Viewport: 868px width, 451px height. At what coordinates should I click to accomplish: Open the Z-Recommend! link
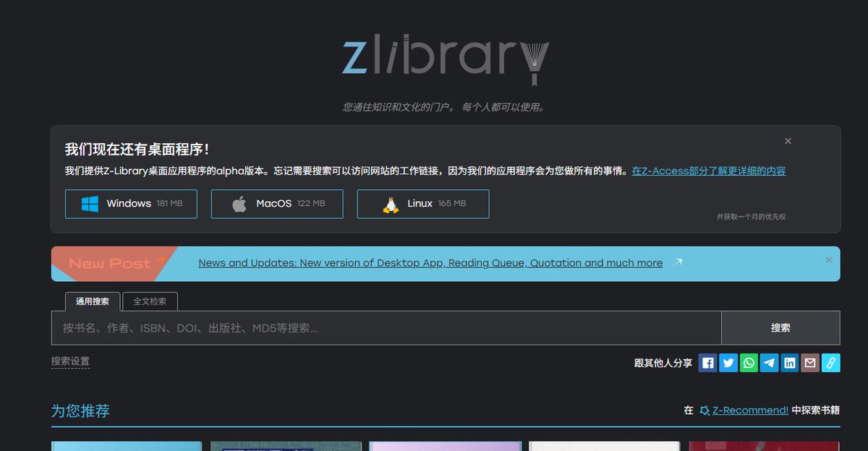[750, 411]
